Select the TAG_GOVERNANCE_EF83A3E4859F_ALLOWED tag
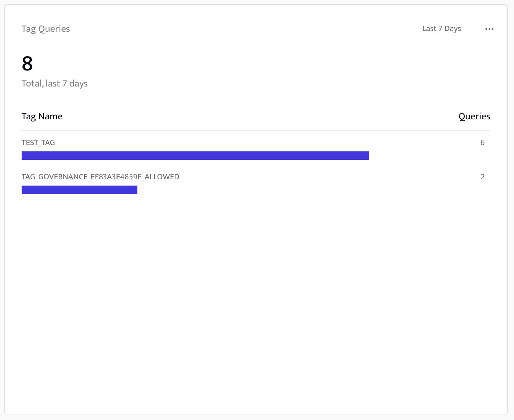Screen dimensions: 514x420 coord(100,177)
